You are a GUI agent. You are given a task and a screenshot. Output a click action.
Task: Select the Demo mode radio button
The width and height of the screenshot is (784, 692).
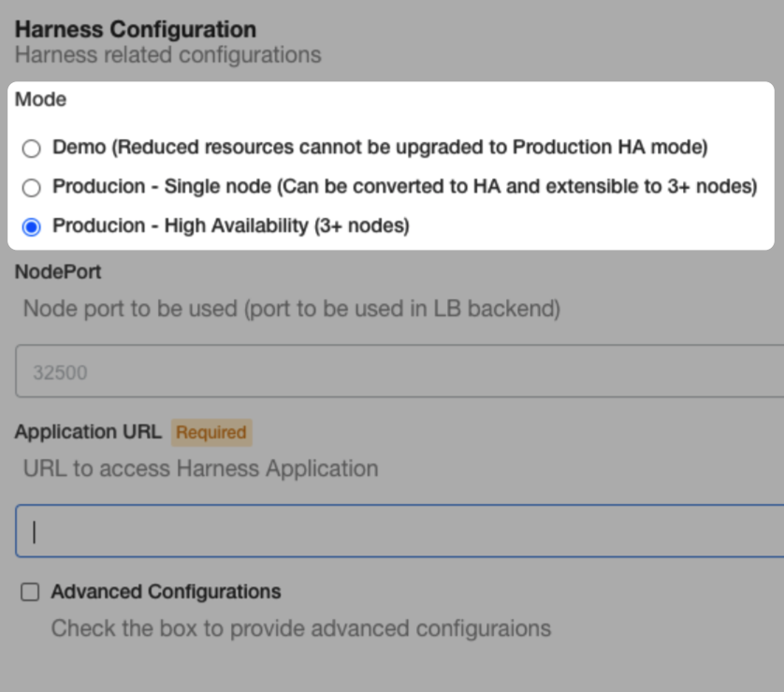pos(32,149)
